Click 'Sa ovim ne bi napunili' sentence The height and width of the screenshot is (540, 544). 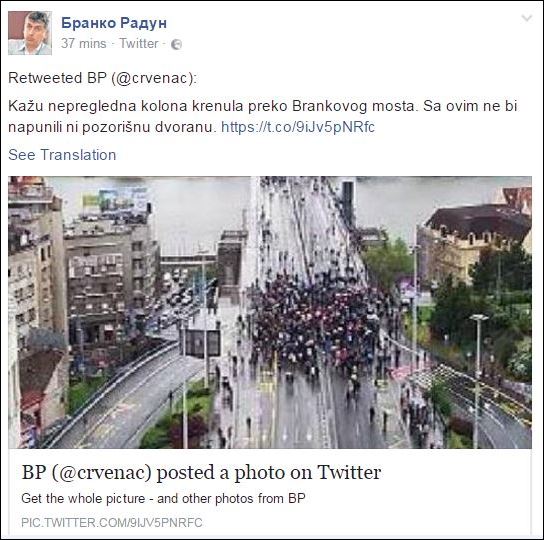(263, 116)
